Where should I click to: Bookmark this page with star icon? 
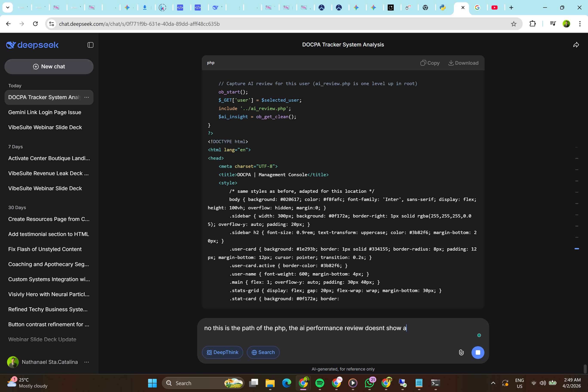pos(513,24)
